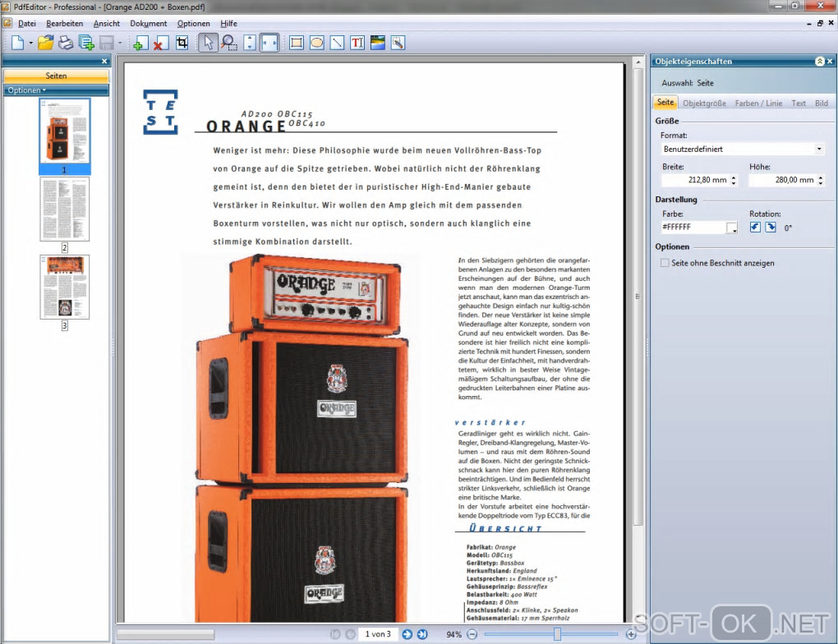Click the delete page icon
The width and height of the screenshot is (838, 644).
pyautogui.click(x=161, y=43)
